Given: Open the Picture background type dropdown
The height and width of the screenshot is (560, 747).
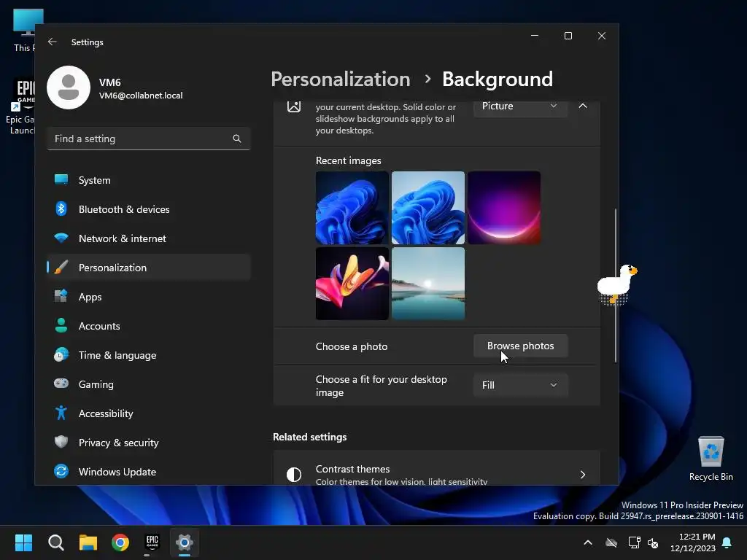Looking at the screenshot, I should pos(520,106).
